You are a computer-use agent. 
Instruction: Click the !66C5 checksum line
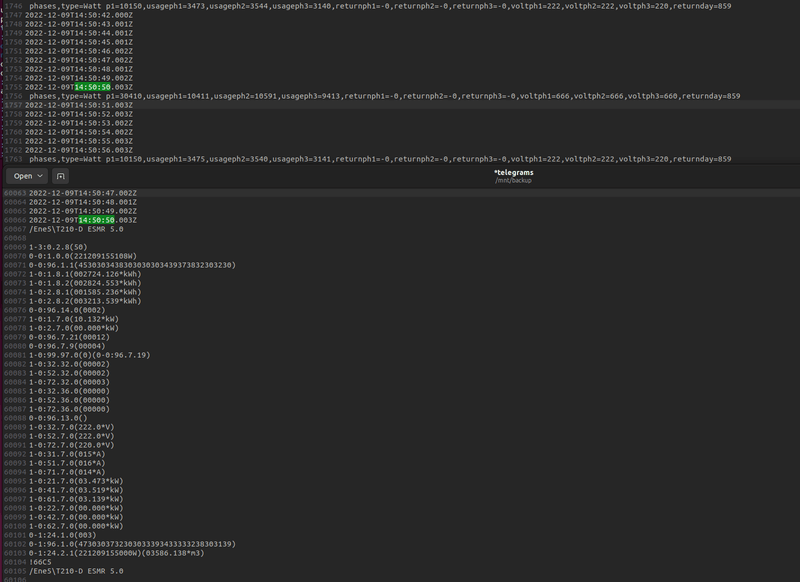(x=40, y=563)
